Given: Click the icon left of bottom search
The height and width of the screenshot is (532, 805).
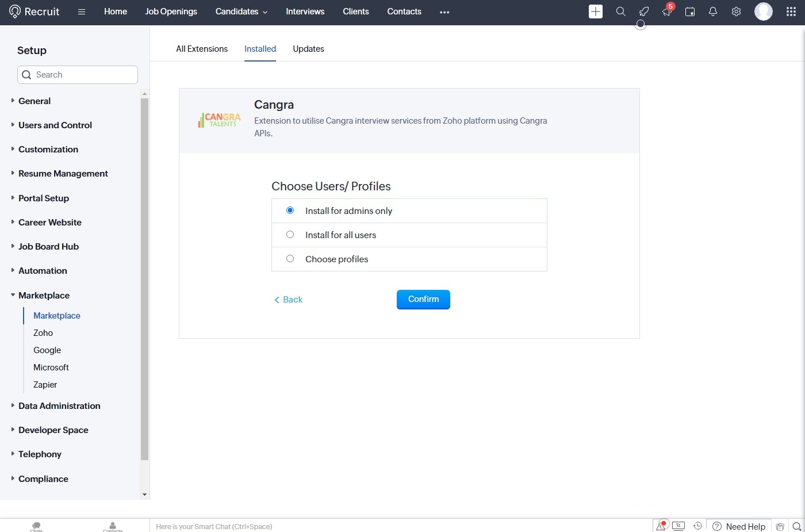Looking at the screenshot, I should tap(780, 526).
